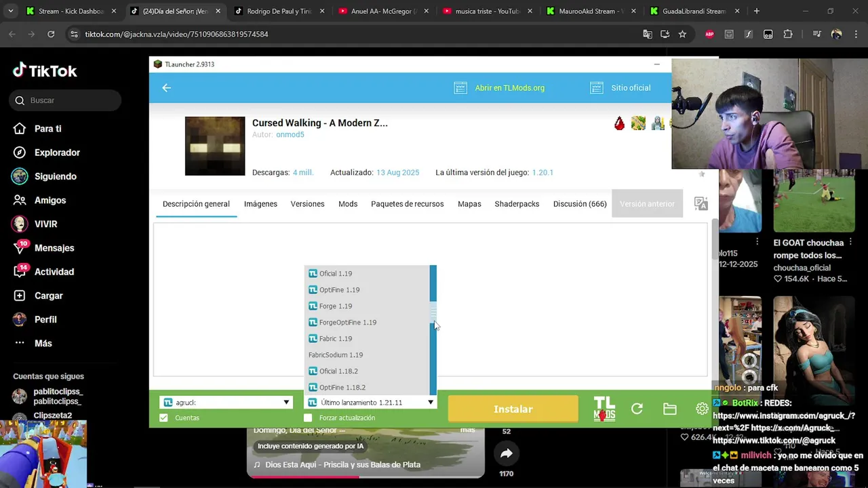Enable the Forzar actualización checkbox
This screenshot has height=488, width=868.
point(308,418)
